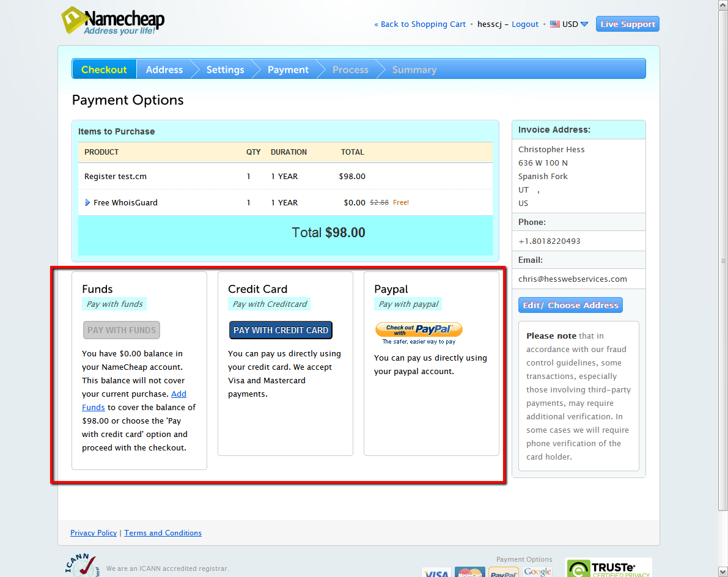This screenshot has height=577, width=728.
Task: Click the Visa payment icon in footer
Action: [436, 572]
